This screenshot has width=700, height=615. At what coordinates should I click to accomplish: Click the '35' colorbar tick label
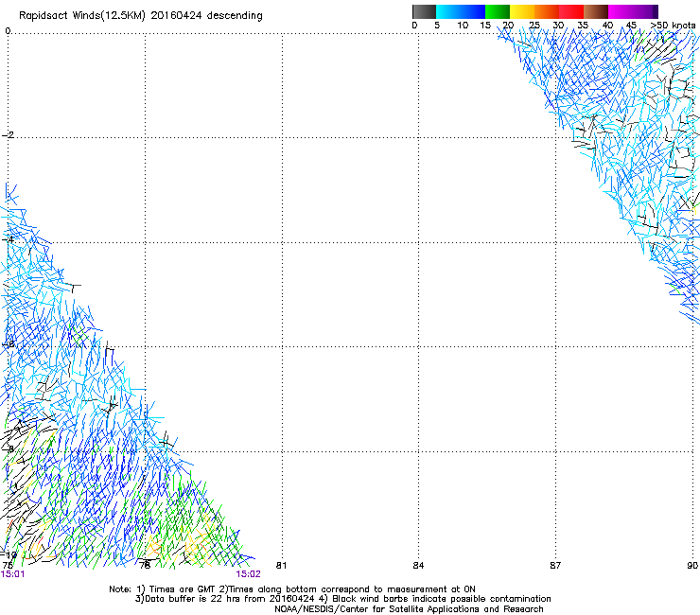pos(583,26)
